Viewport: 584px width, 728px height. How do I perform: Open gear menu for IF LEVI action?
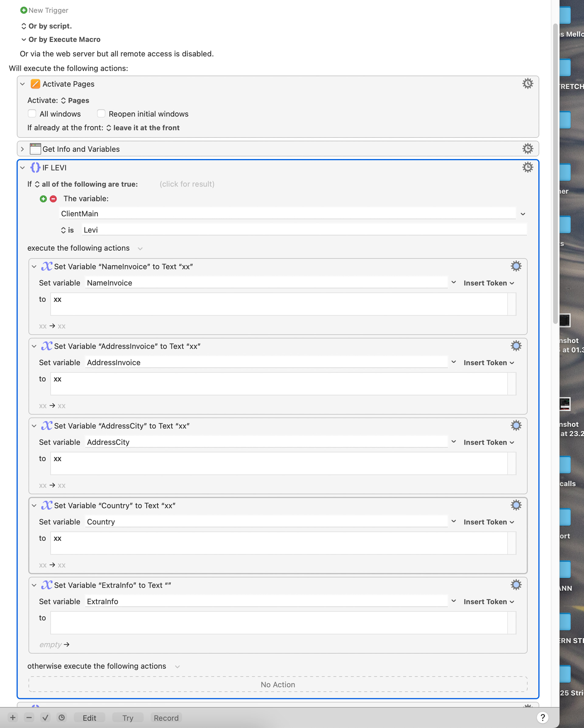[x=528, y=167]
